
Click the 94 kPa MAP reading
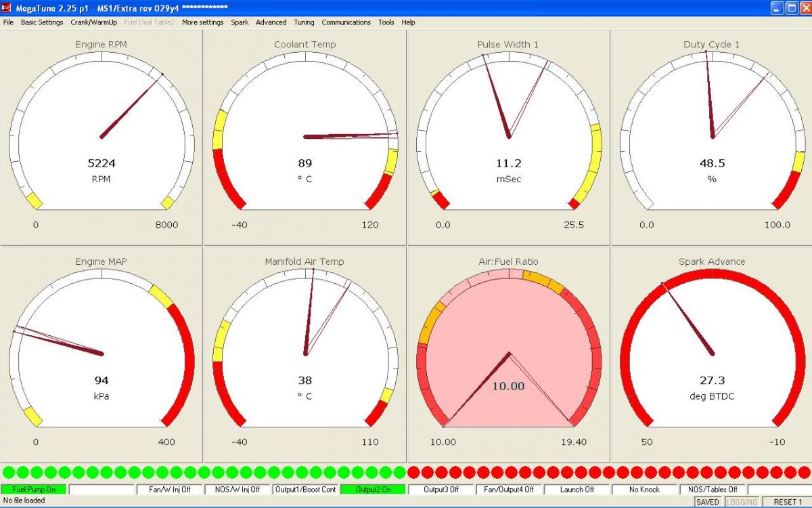click(x=101, y=380)
